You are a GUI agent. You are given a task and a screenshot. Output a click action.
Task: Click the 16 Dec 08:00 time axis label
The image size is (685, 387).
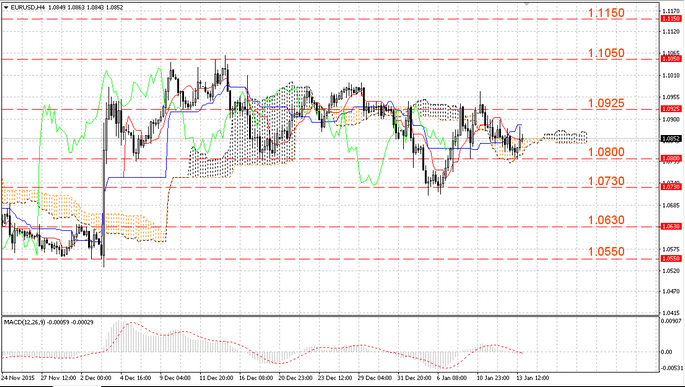click(255, 378)
